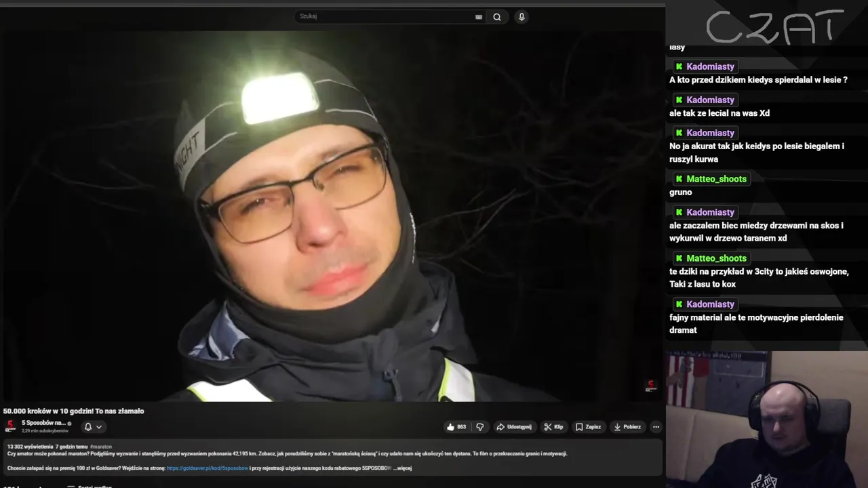Click the #maraton hashtag

click(101, 447)
